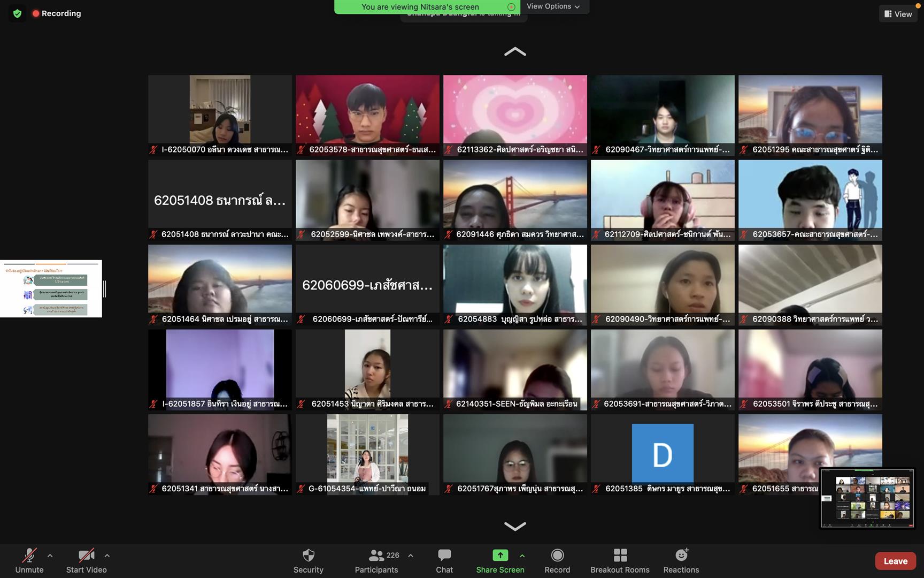Image resolution: width=924 pixels, height=578 pixels.
Task: Select participant video tile 62090467
Action: click(663, 115)
